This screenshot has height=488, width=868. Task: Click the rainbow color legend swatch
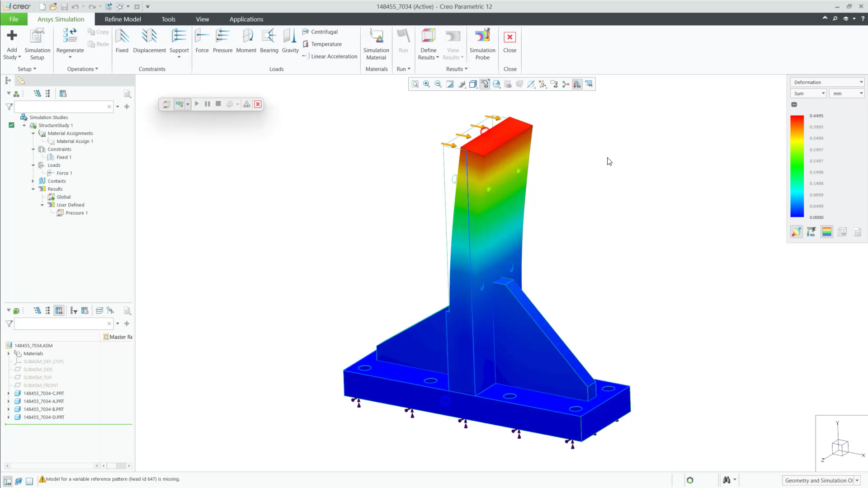pos(827,231)
